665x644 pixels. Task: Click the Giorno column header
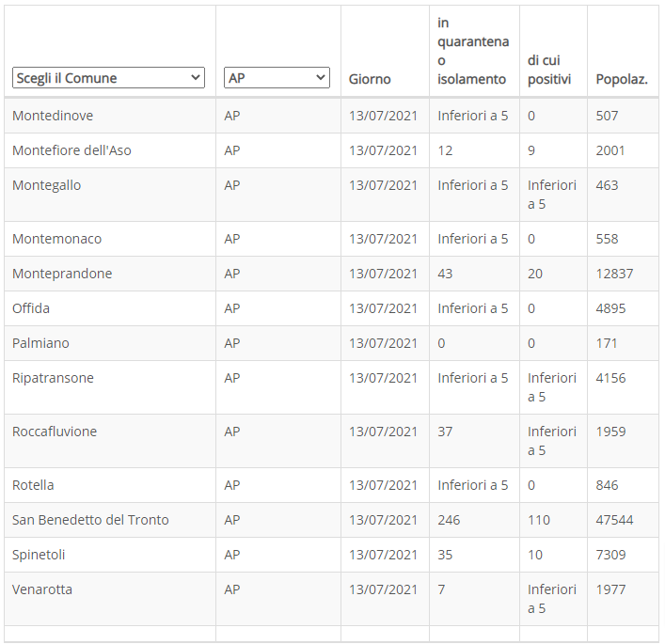[x=370, y=79]
